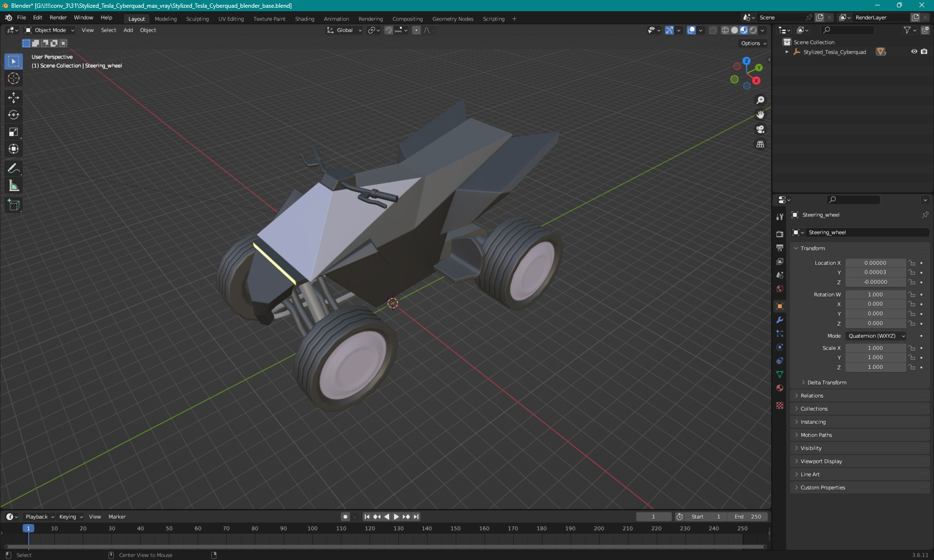Expand Viewport Display panel

point(821,461)
